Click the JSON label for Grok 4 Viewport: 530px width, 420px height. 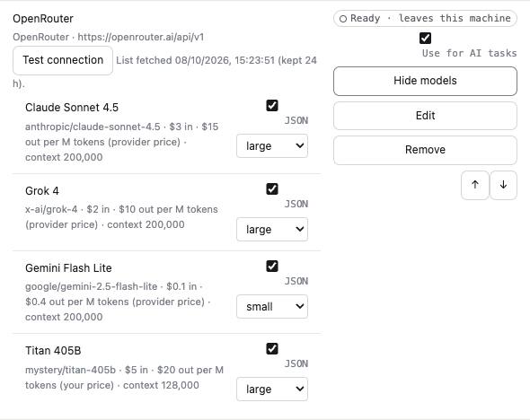tap(296, 204)
